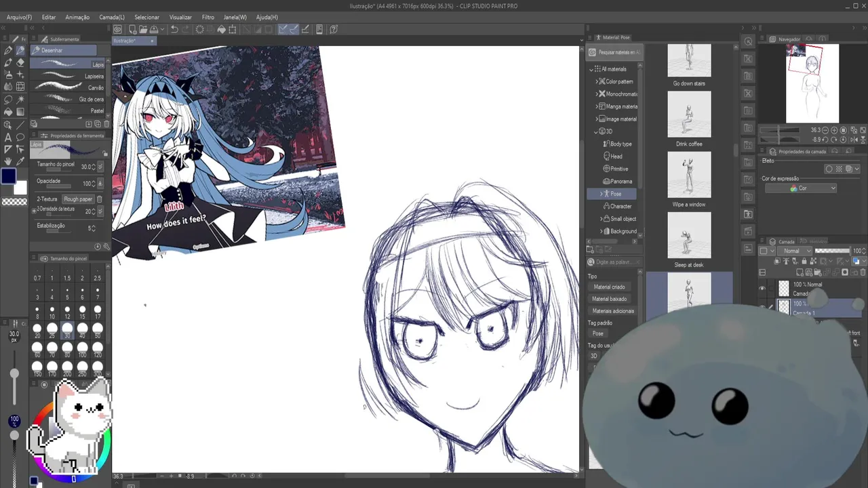
Task: Click the new raster layer icon
Action: [800, 272]
